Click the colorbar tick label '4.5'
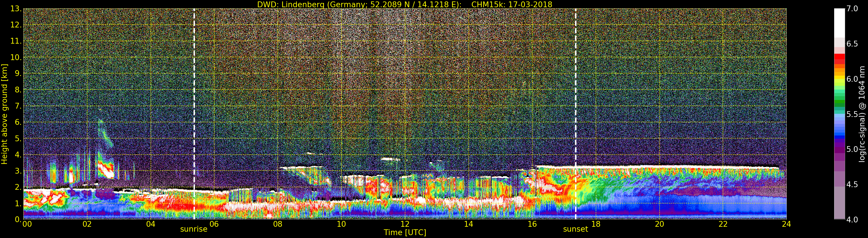 pyautogui.click(x=852, y=185)
